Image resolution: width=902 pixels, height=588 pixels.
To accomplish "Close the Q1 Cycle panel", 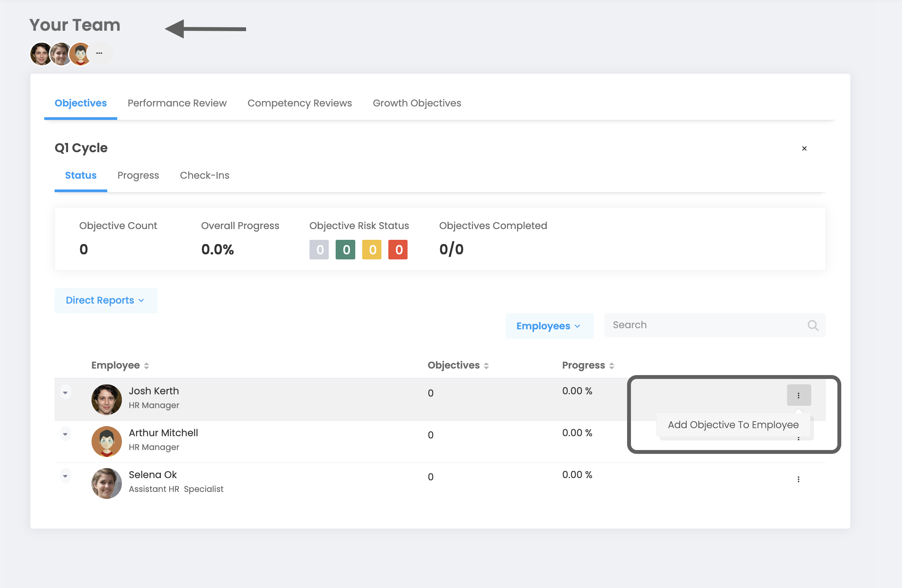I will point(804,148).
